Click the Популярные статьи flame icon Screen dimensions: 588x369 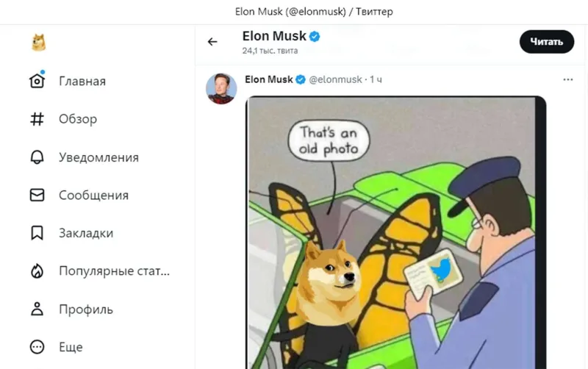point(37,271)
